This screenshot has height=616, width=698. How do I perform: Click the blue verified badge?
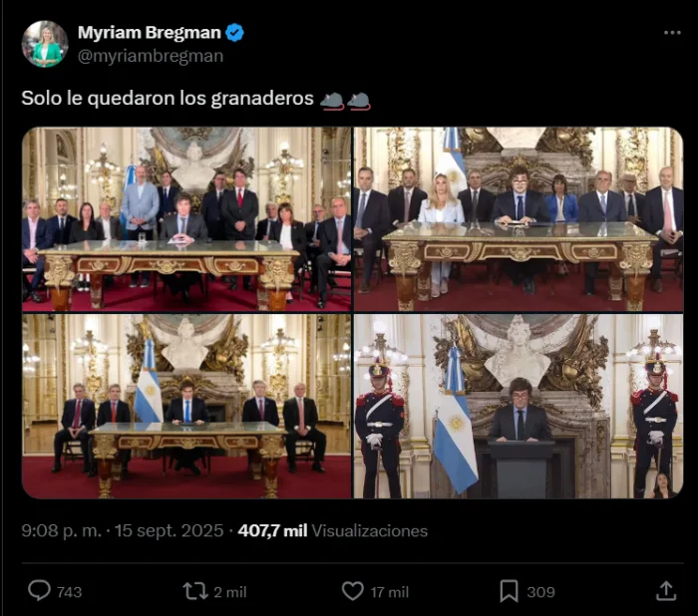click(234, 33)
